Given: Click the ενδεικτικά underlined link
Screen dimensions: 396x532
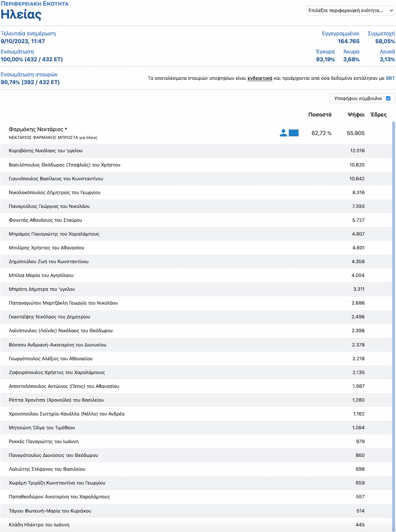Looking at the screenshot, I should pyautogui.click(x=260, y=78).
